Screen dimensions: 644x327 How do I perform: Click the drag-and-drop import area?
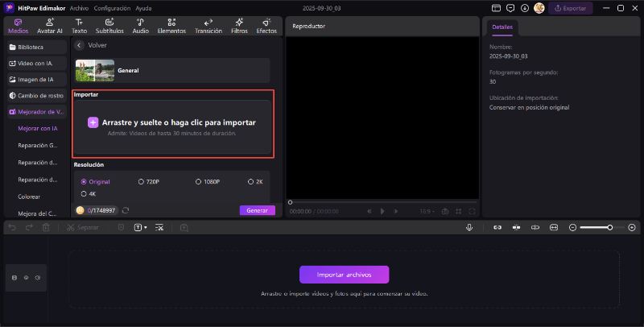[172, 125]
